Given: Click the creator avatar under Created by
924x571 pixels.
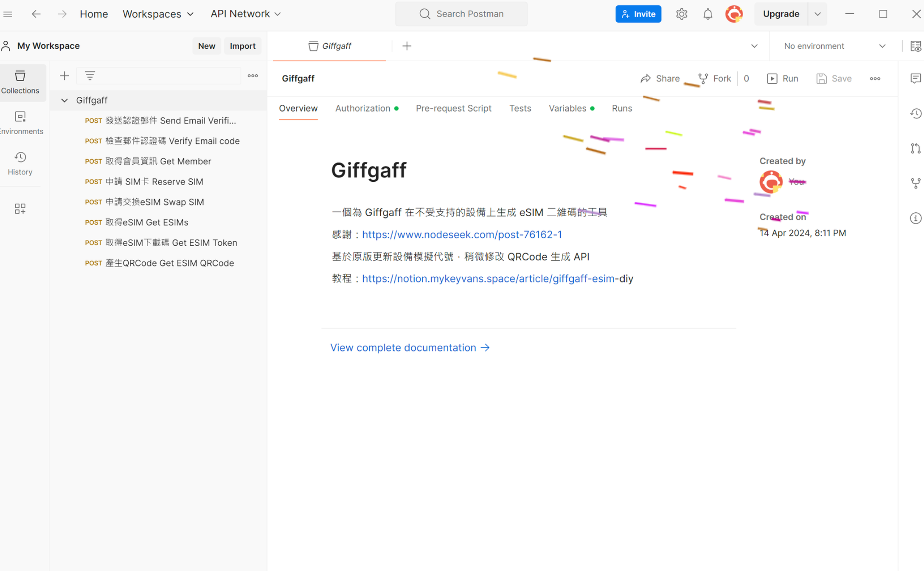Looking at the screenshot, I should [x=771, y=182].
